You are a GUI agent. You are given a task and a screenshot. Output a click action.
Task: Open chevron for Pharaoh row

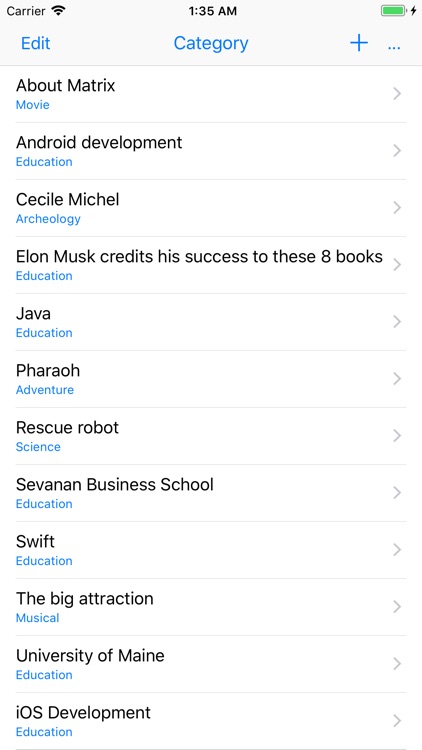(397, 379)
